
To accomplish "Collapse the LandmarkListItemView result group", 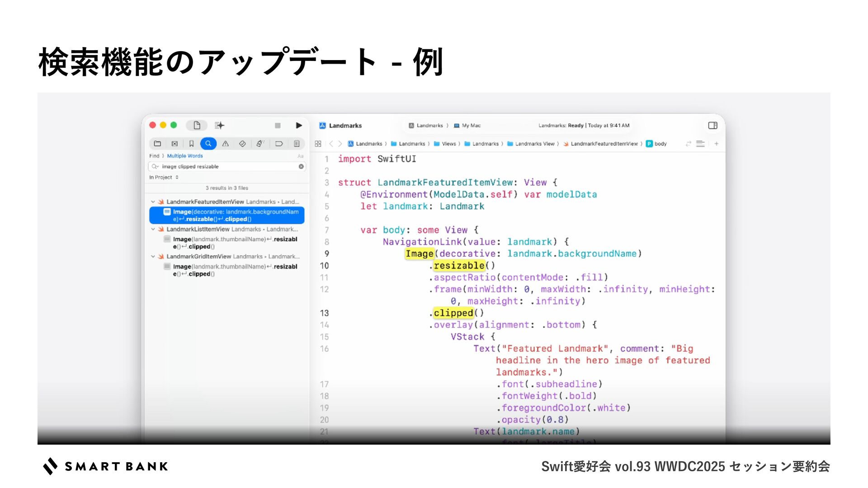I will (x=153, y=229).
